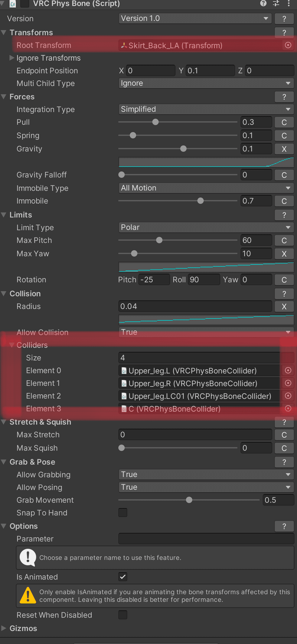Click the curve button next to Max Squish

[x=284, y=448]
